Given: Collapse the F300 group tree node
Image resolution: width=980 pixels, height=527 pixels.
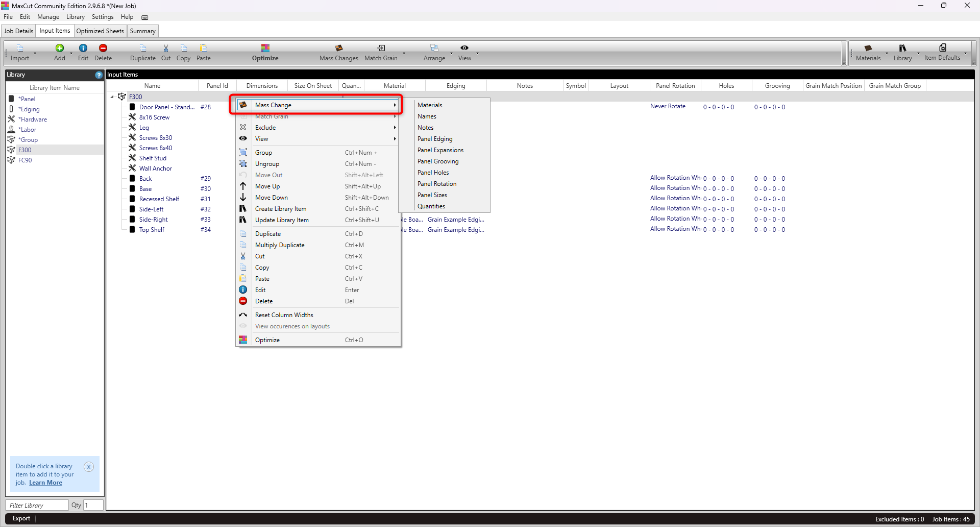Looking at the screenshot, I should 112,97.
